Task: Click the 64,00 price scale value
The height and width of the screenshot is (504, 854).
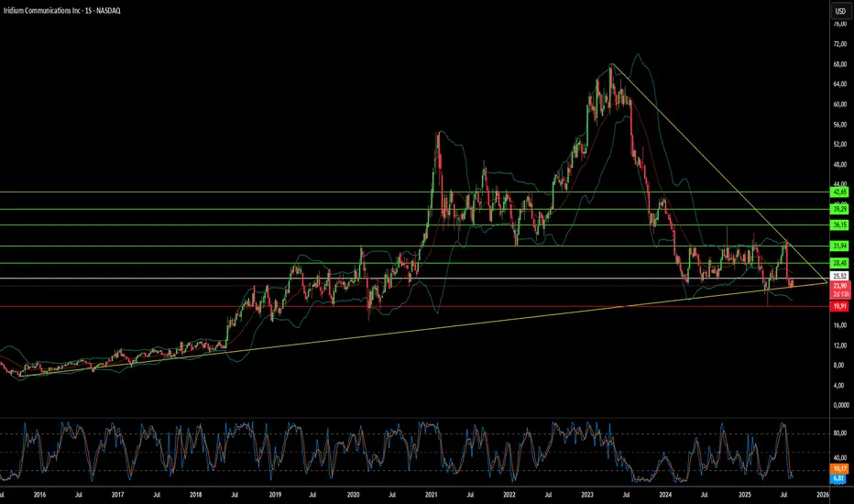Action: point(840,84)
